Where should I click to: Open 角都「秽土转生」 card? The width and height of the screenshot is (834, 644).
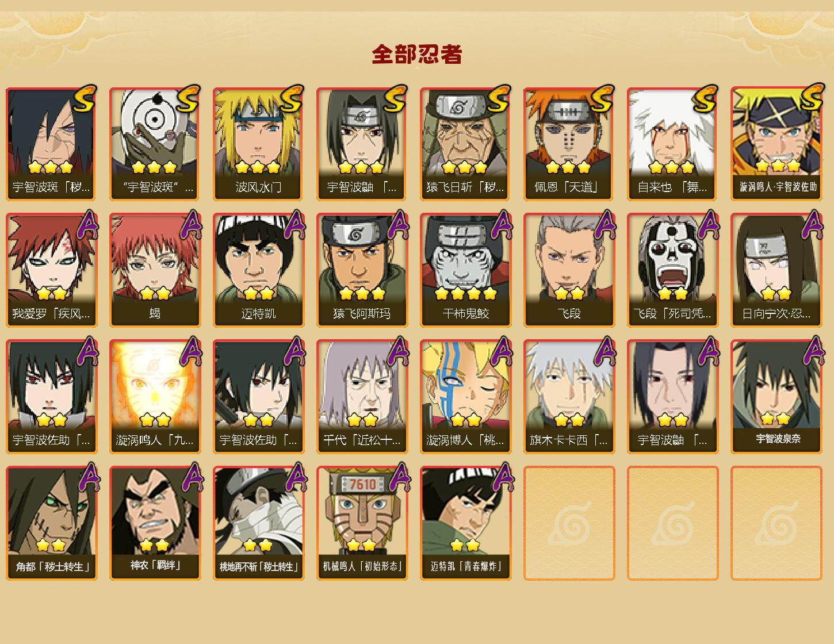click(51, 523)
